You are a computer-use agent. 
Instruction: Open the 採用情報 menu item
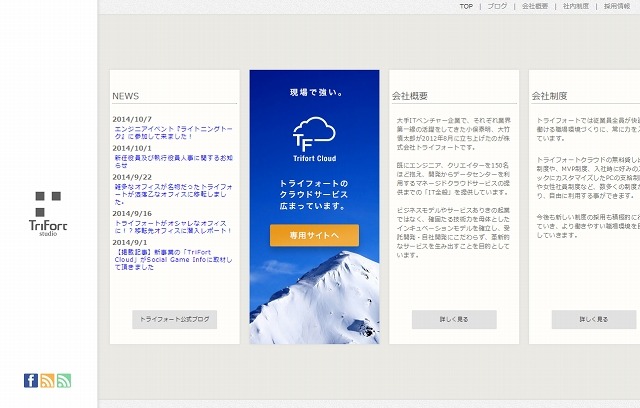tap(617, 6)
